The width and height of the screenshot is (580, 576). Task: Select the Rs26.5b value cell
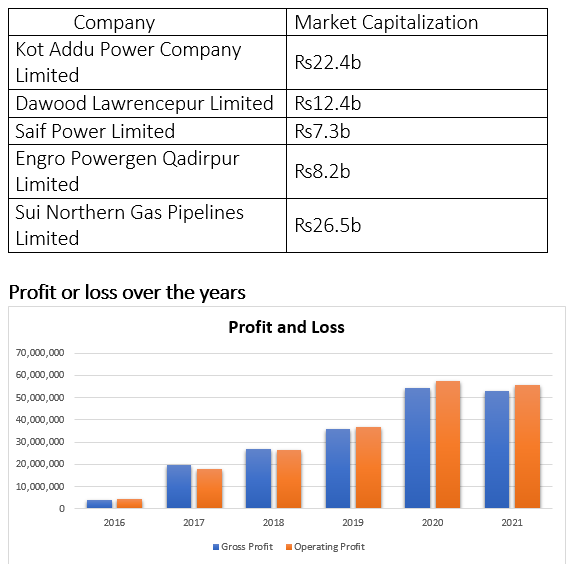[417, 225]
